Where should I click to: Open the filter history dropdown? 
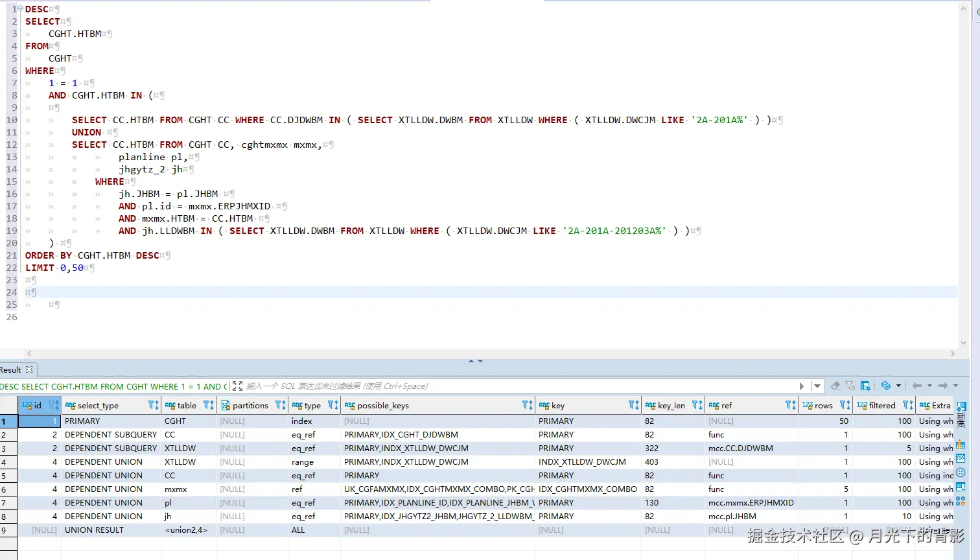point(817,386)
